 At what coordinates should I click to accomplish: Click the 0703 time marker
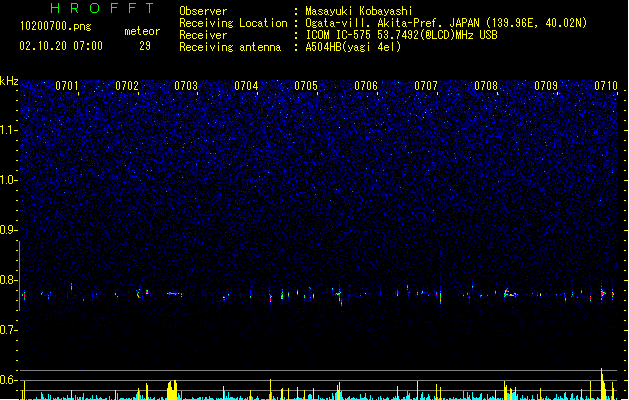click(x=186, y=86)
